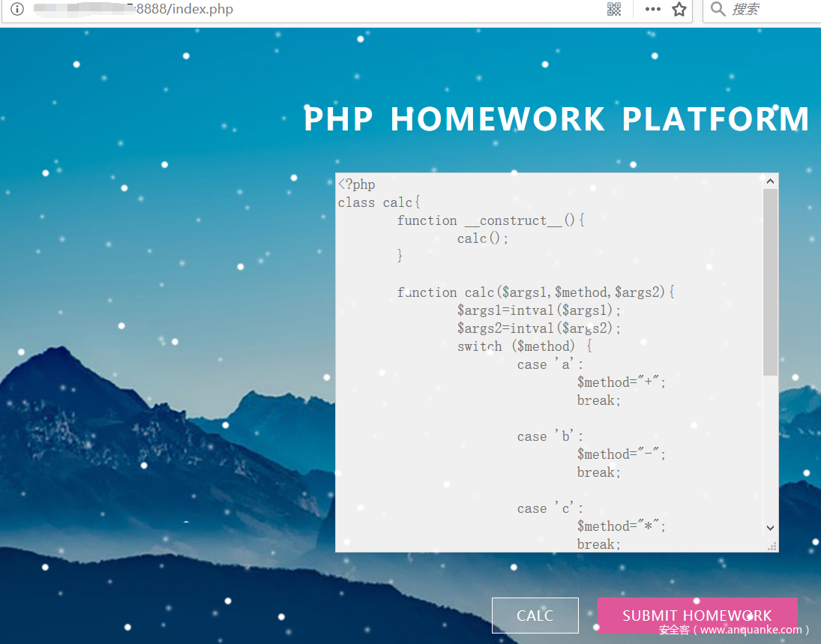Click the scroll up arrow in code box
The image size is (821, 644).
click(770, 181)
